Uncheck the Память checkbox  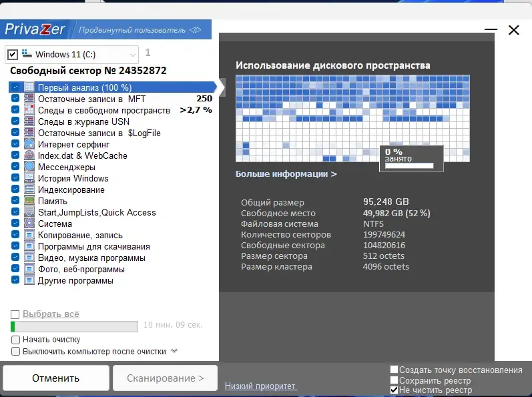15,200
